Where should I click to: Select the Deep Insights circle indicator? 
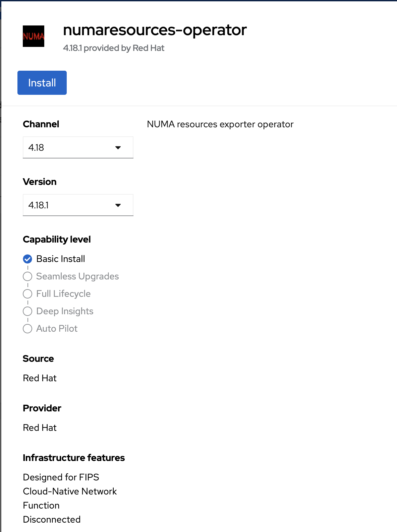point(27,311)
